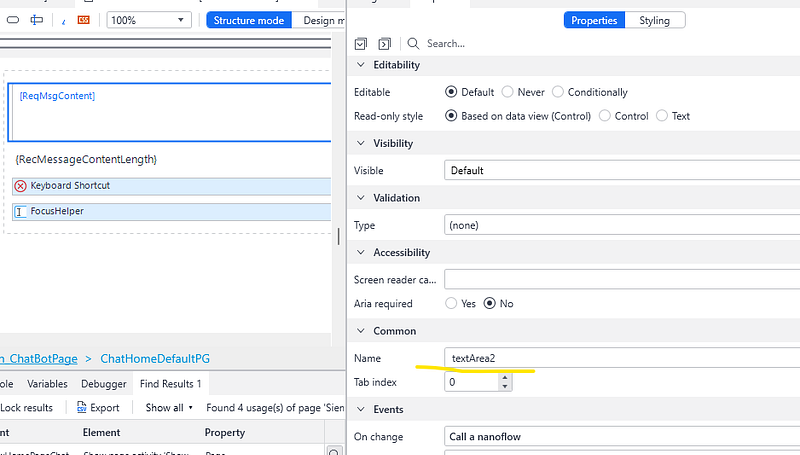Click the rounded rectangle toolbar icon
Viewport: 800px width, 455px height.
[x=13, y=20]
